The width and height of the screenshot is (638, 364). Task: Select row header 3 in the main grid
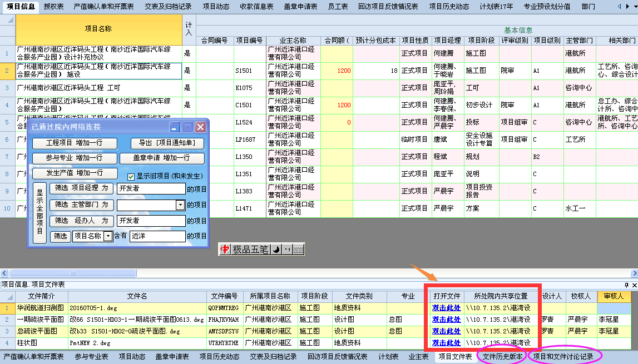click(7, 88)
